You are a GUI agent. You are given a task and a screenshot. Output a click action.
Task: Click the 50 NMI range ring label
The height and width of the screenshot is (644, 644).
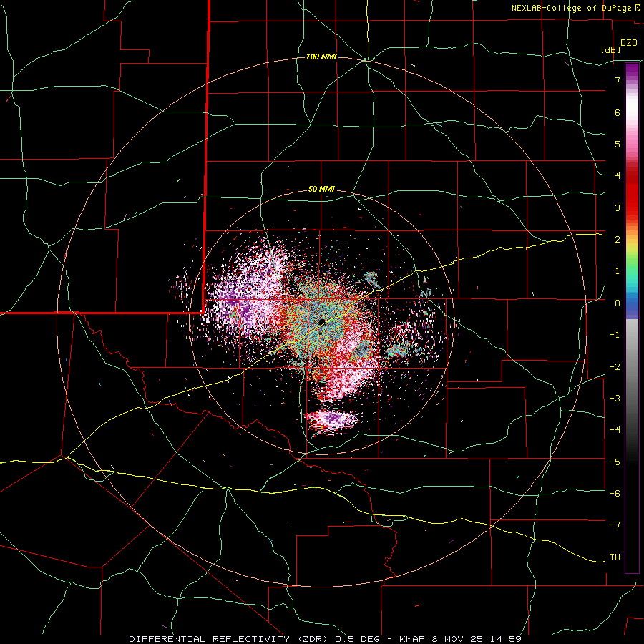tap(321, 190)
